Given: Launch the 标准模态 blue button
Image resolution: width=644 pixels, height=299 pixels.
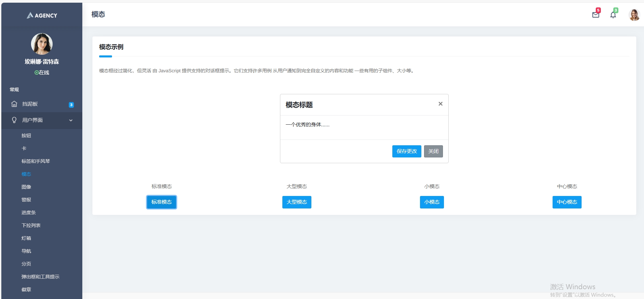Looking at the screenshot, I should tap(162, 202).
